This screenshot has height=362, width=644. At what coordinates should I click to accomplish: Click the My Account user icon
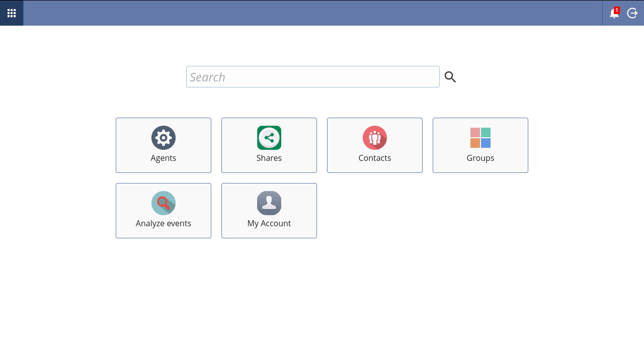click(269, 203)
